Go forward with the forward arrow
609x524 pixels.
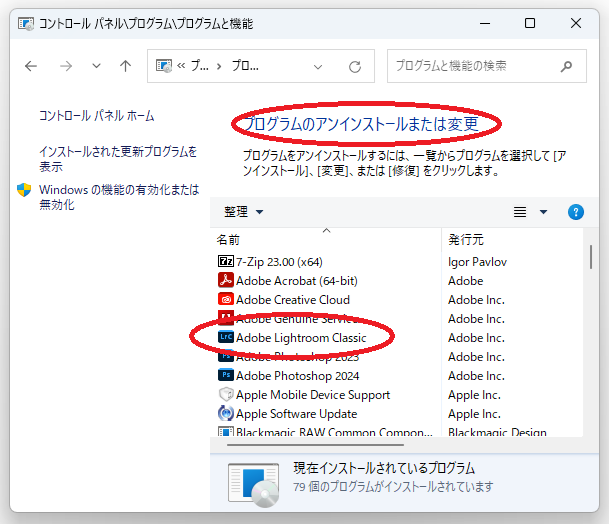tap(66, 66)
